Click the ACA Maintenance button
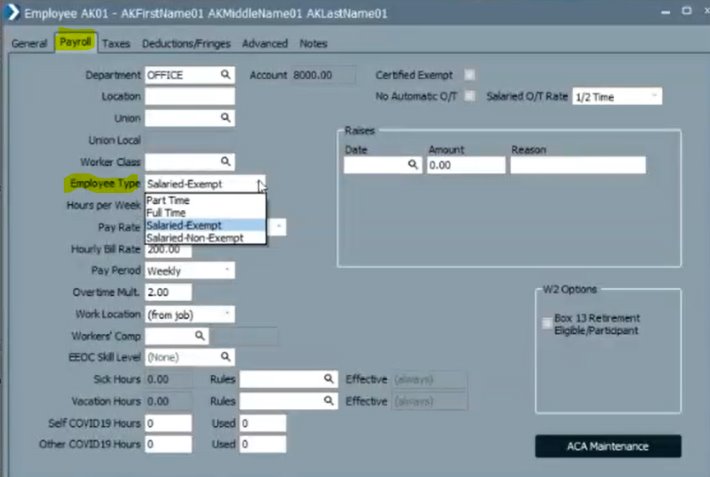The image size is (710, 477). click(x=608, y=446)
